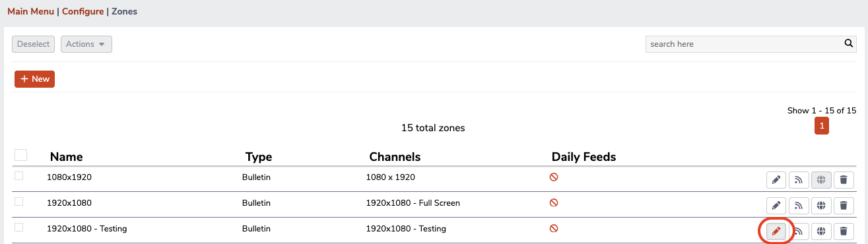The width and height of the screenshot is (868, 244).
Task: Open the Actions dropdown
Action: [86, 44]
